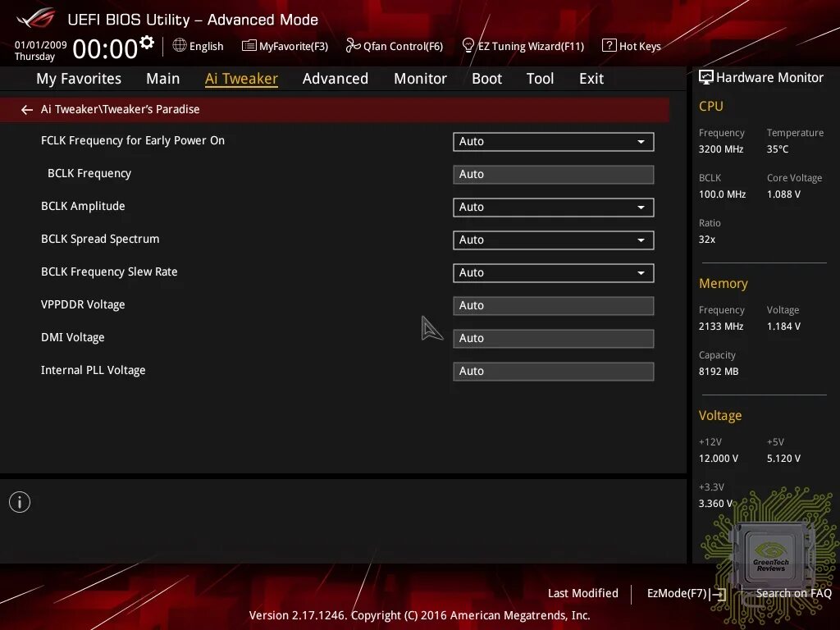Click the Internal PLL Voltage field
Screen dimensions: 840x630
coord(554,372)
